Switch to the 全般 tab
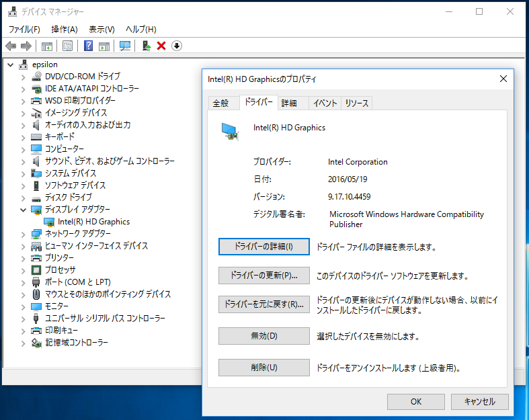This screenshot has height=420, width=529. 220,103
